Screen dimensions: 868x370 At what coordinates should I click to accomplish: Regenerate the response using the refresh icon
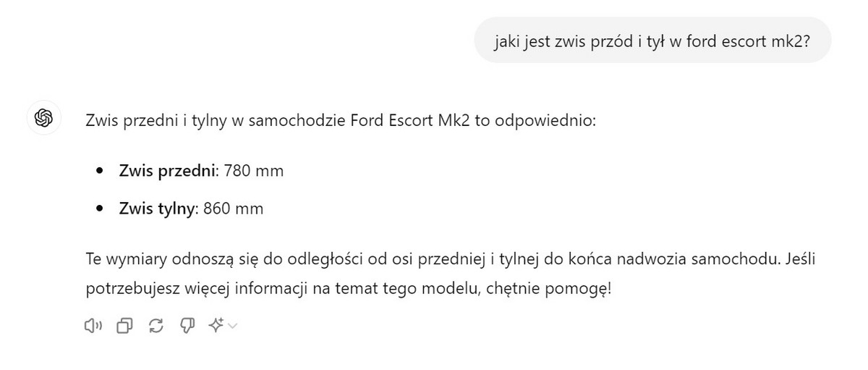156,327
